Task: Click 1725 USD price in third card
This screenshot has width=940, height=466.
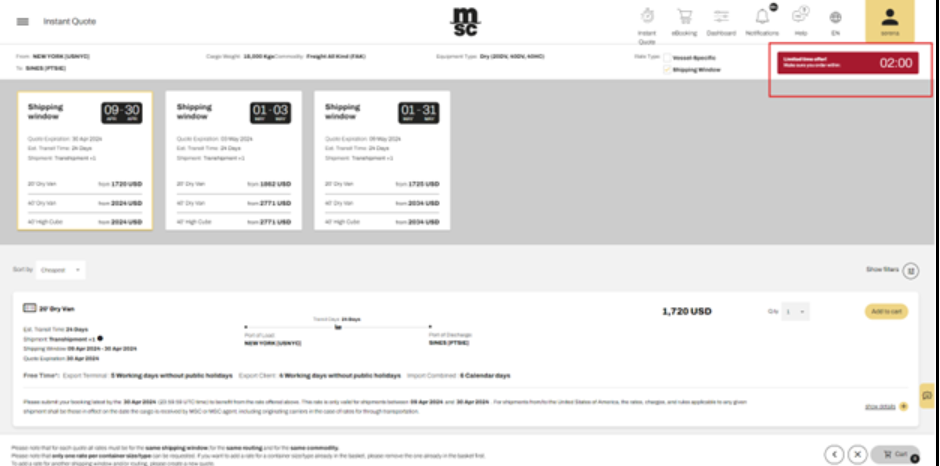Action: pyautogui.click(x=424, y=184)
